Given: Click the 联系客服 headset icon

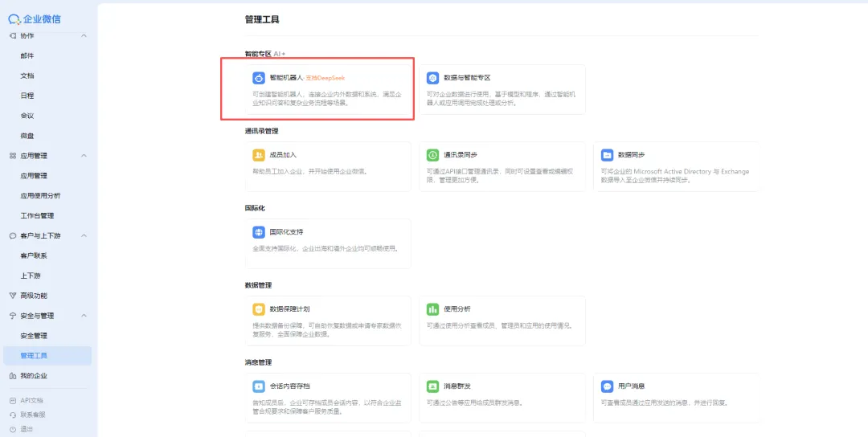Looking at the screenshot, I should pos(13,415).
